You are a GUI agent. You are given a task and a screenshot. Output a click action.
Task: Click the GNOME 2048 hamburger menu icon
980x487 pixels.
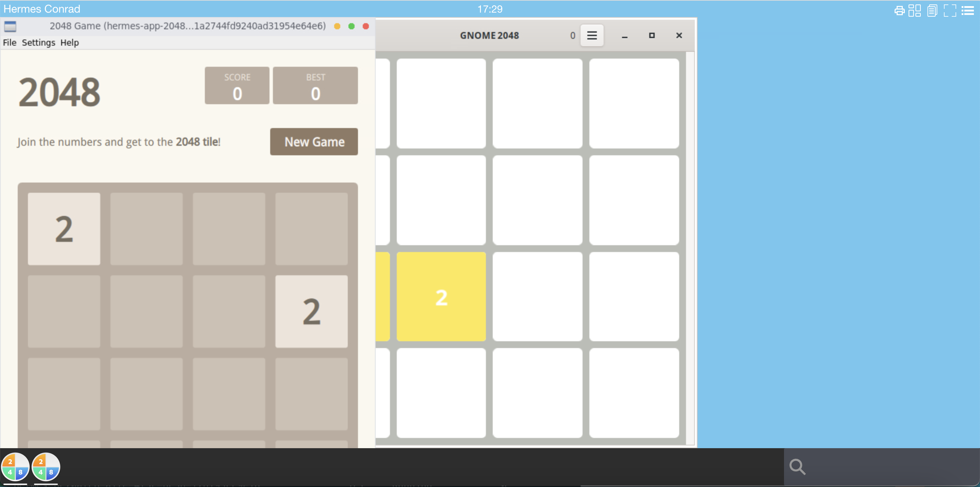pyautogui.click(x=592, y=35)
